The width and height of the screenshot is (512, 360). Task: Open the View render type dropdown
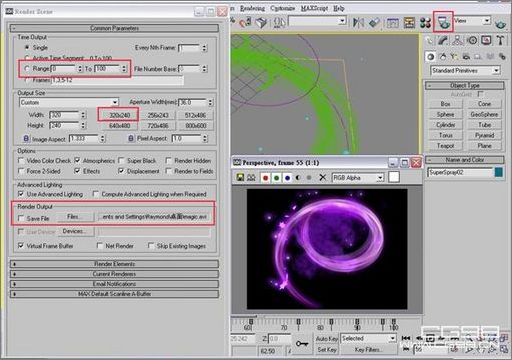click(x=472, y=21)
